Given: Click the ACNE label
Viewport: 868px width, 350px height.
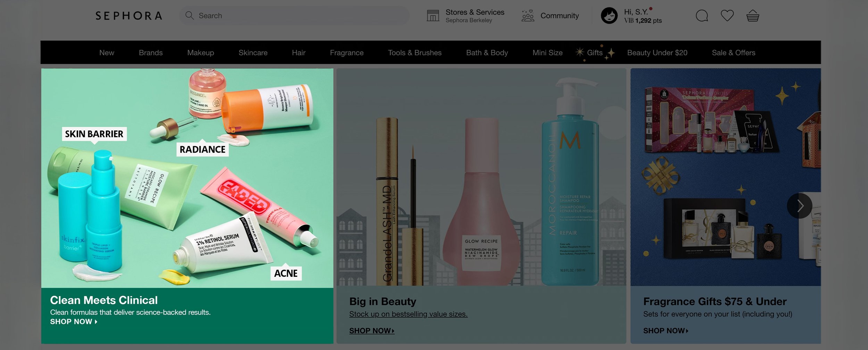Looking at the screenshot, I should [286, 273].
